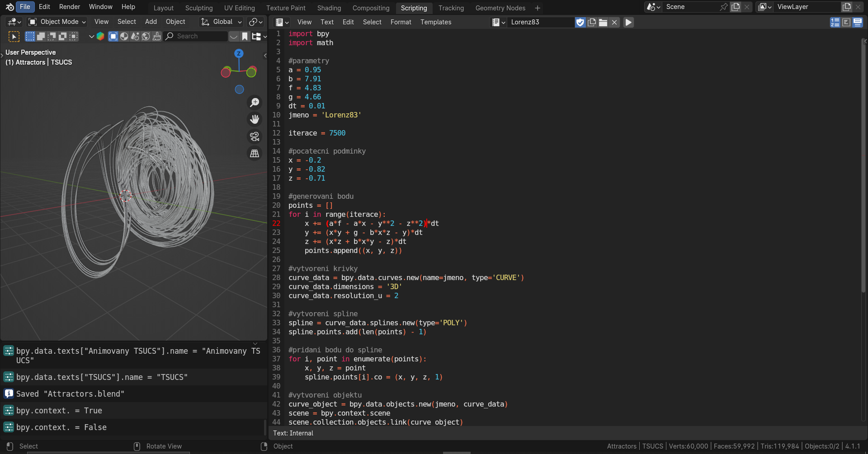Run the script with the Run Script play icon
Viewport: 868px width, 454px height.
[628, 22]
